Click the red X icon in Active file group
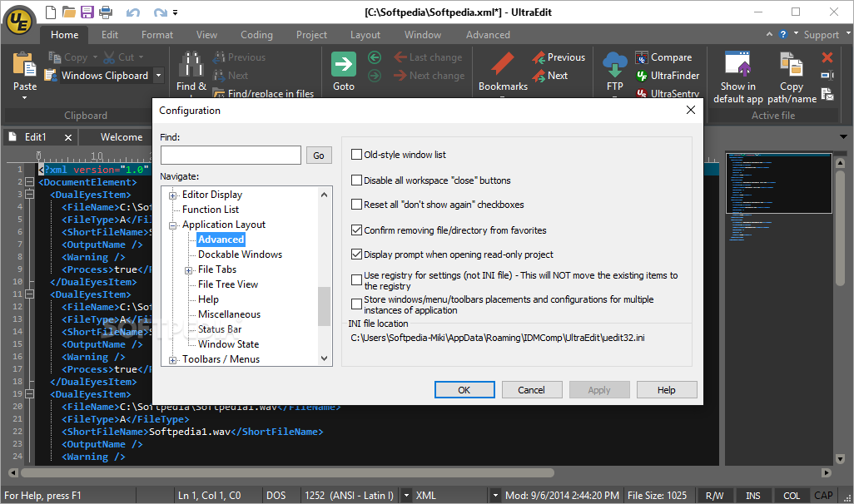Viewport: 854px width, 504px height. point(827,57)
